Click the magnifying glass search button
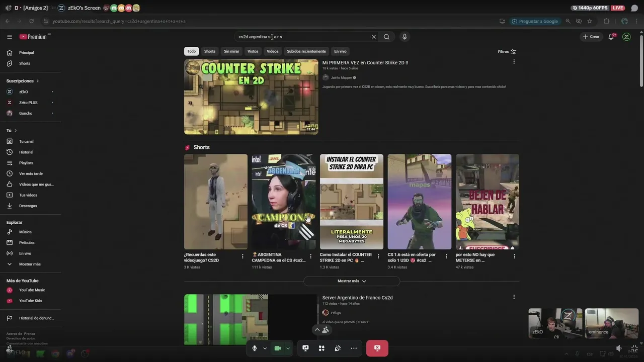The image size is (644, 362). click(386, 37)
